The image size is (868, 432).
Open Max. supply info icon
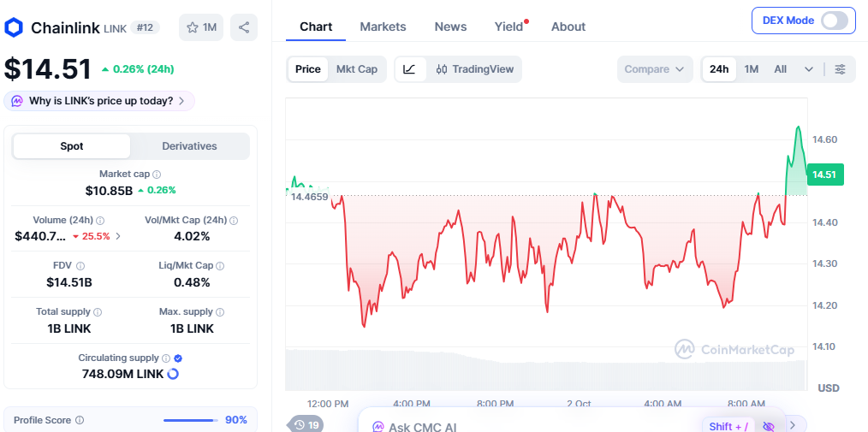click(x=220, y=312)
